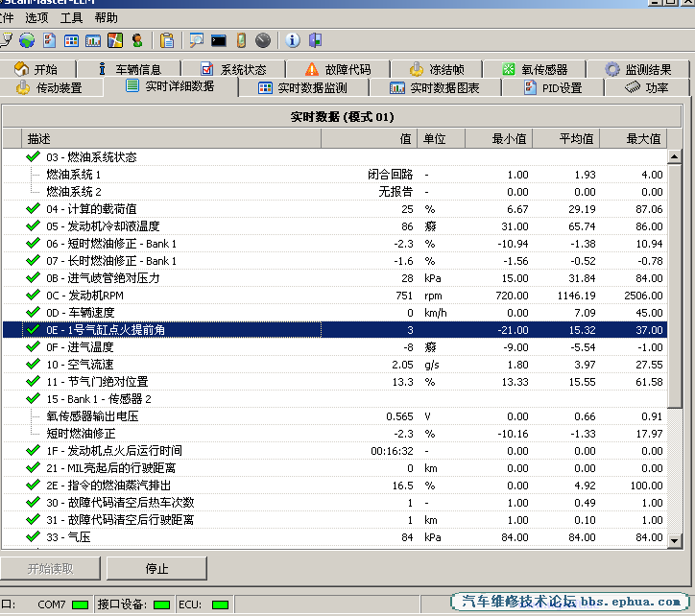Toggle checkmark for 0C - 发动机RPM
695x616 pixels.
33,296
